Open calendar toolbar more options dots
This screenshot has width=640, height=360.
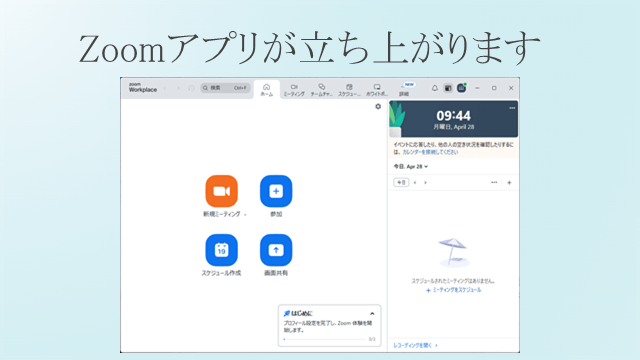(494, 182)
